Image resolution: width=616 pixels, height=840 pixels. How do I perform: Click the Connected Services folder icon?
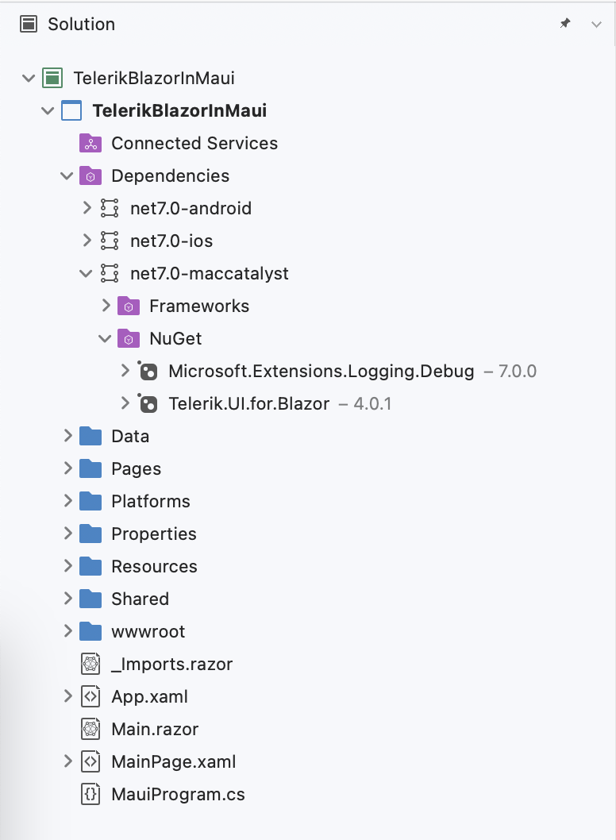(x=90, y=143)
